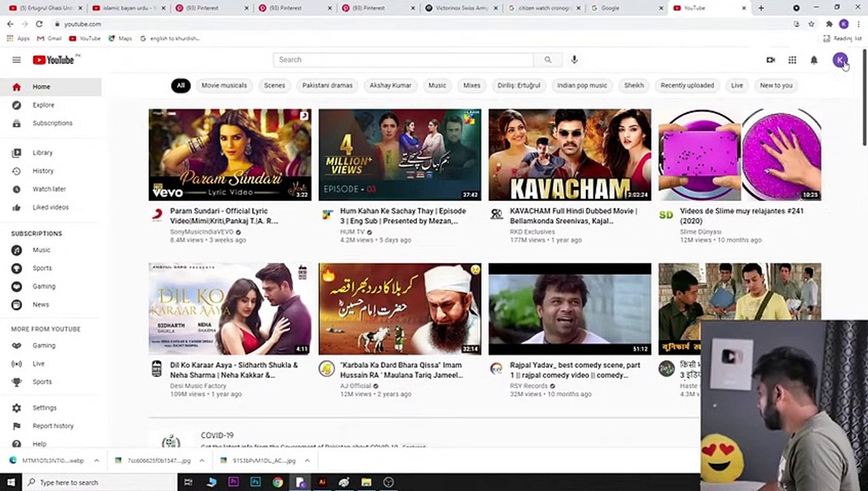Image resolution: width=868 pixels, height=491 pixels.
Task: Open the YouTube hamburger guide menu
Action: pos(16,60)
